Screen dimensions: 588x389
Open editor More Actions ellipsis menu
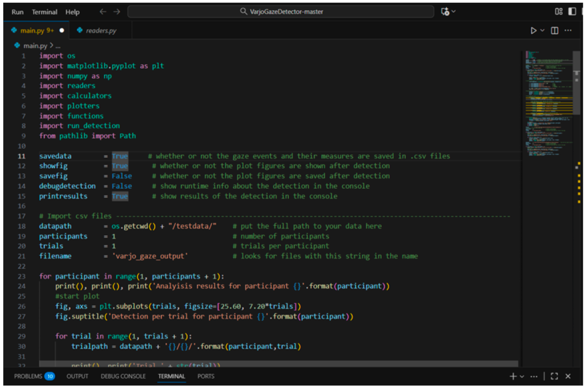coord(568,30)
